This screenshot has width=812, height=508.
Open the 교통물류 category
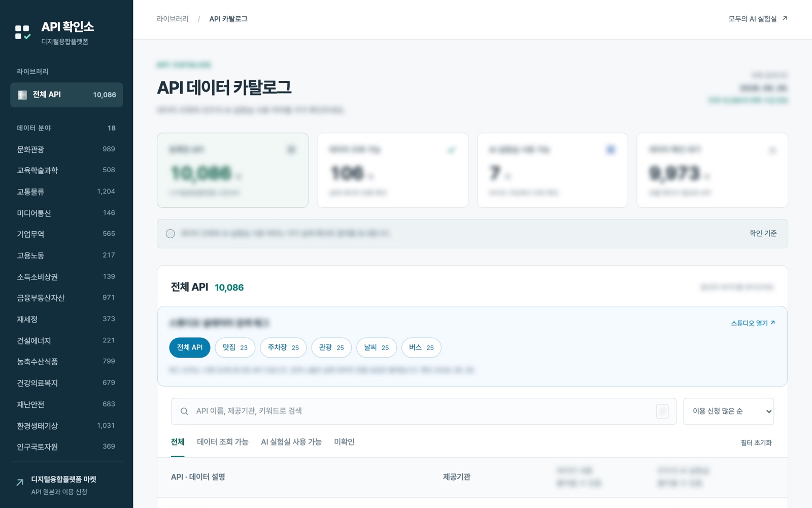coord(66,192)
